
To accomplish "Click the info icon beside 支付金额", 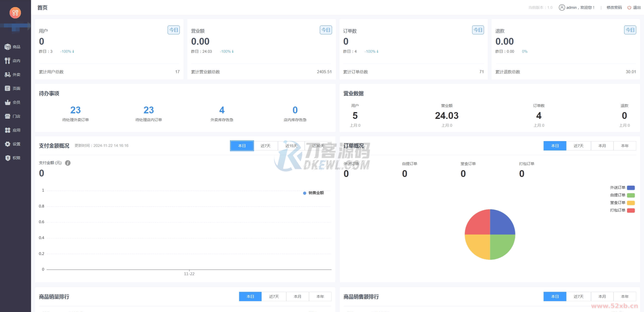I will [x=68, y=163].
